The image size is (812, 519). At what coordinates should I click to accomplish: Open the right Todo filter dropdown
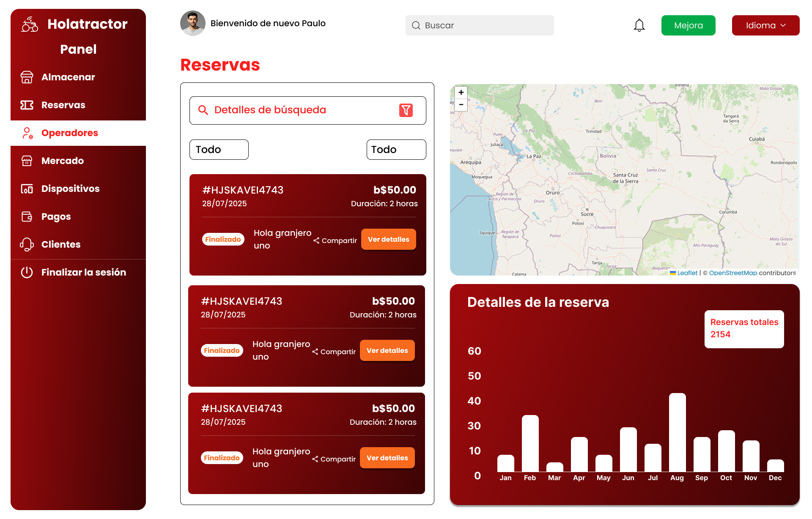pos(396,149)
